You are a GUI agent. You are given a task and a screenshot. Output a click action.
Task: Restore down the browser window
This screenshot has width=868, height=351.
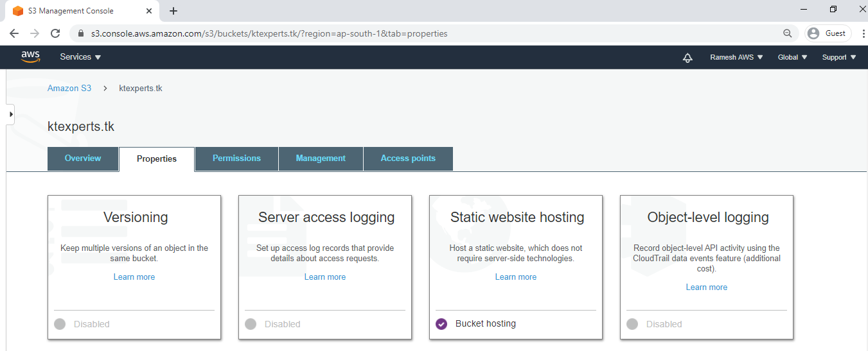[833, 9]
